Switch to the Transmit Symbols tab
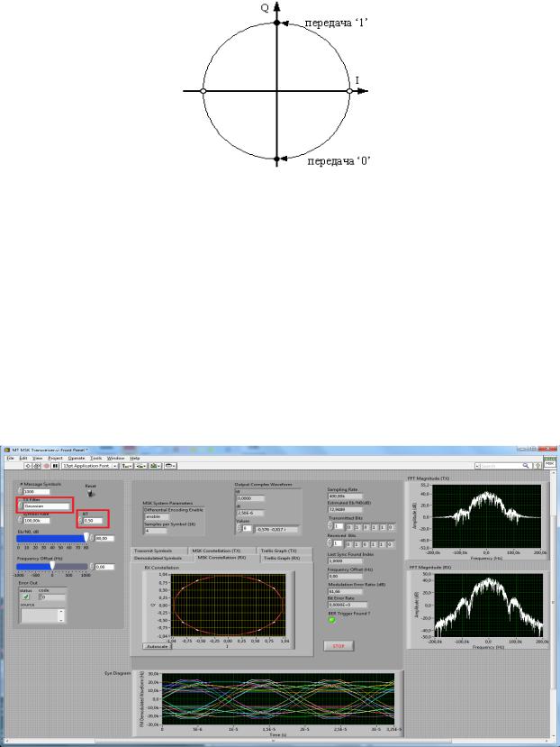Image resolution: width=560 pixels, height=747 pixels. click(x=158, y=551)
